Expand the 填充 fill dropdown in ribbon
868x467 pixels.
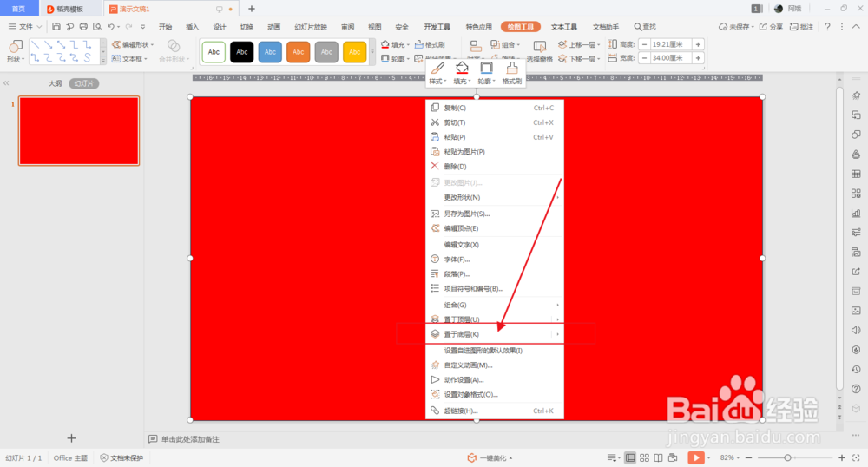click(x=409, y=45)
